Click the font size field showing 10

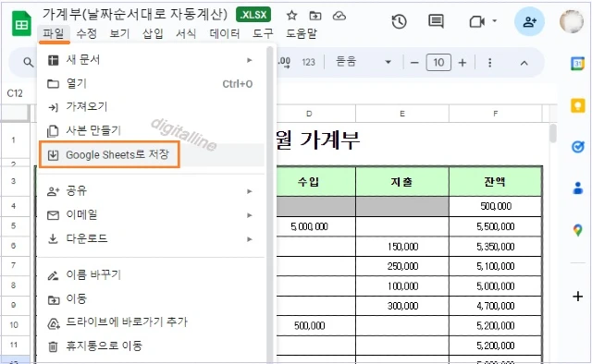point(438,63)
